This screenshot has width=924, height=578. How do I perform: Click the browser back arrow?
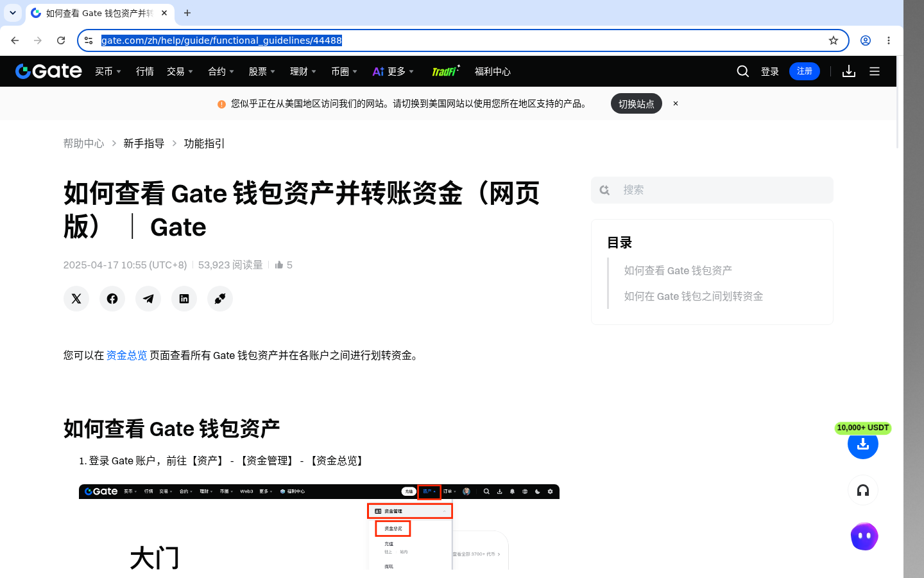pyautogui.click(x=15, y=40)
